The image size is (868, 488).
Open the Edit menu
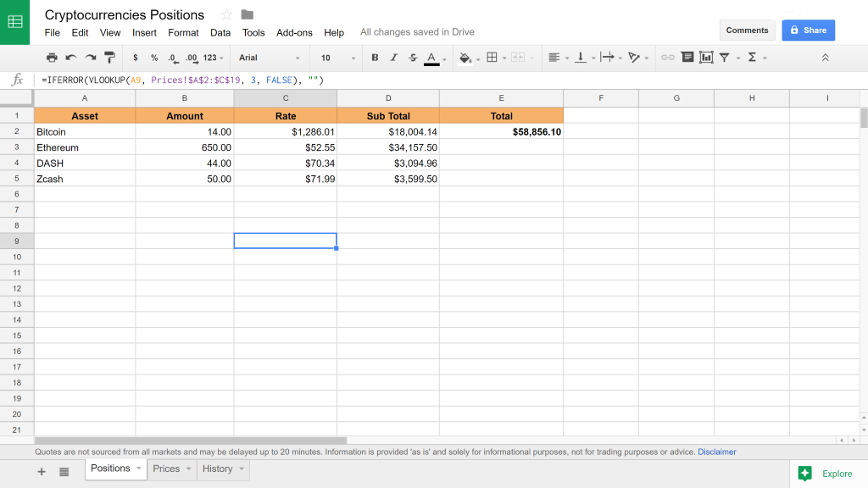coord(80,33)
